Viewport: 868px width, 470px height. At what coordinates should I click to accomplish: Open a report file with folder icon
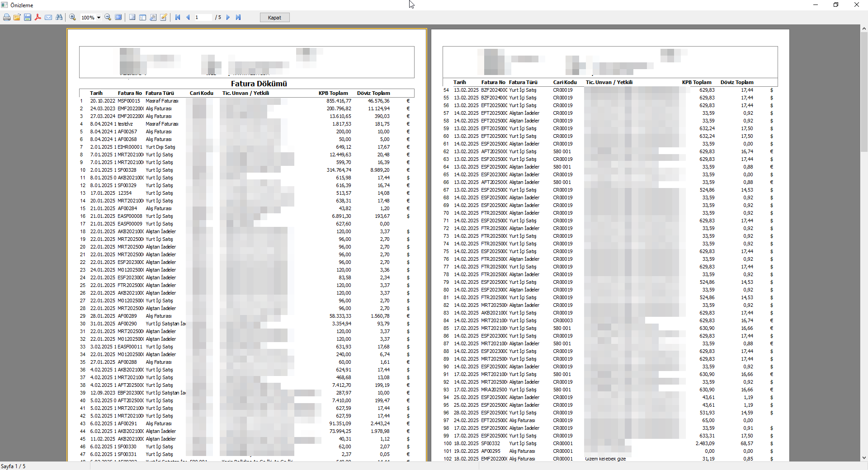coord(17,17)
